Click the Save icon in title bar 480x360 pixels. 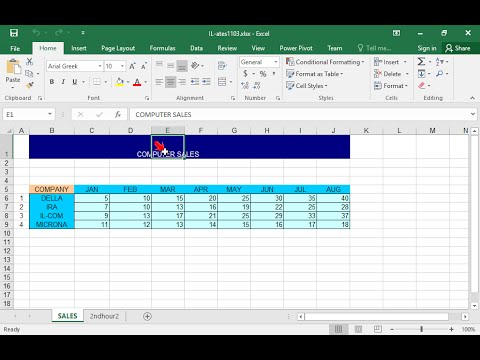[x=14, y=33]
